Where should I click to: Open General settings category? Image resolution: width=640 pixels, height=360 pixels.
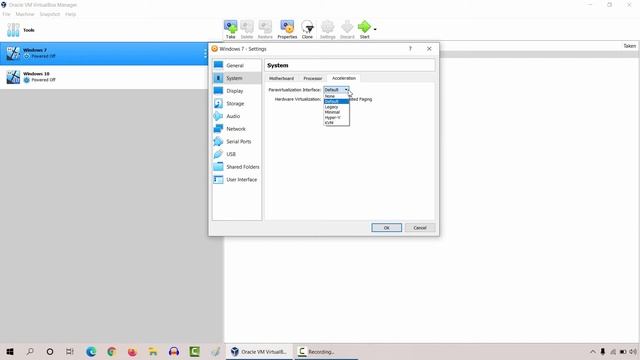pyautogui.click(x=237, y=65)
